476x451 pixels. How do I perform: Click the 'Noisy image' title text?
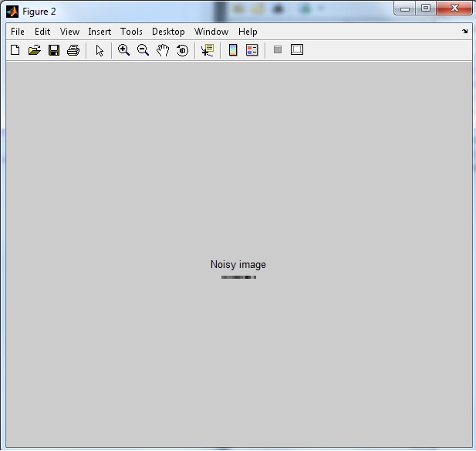click(238, 265)
